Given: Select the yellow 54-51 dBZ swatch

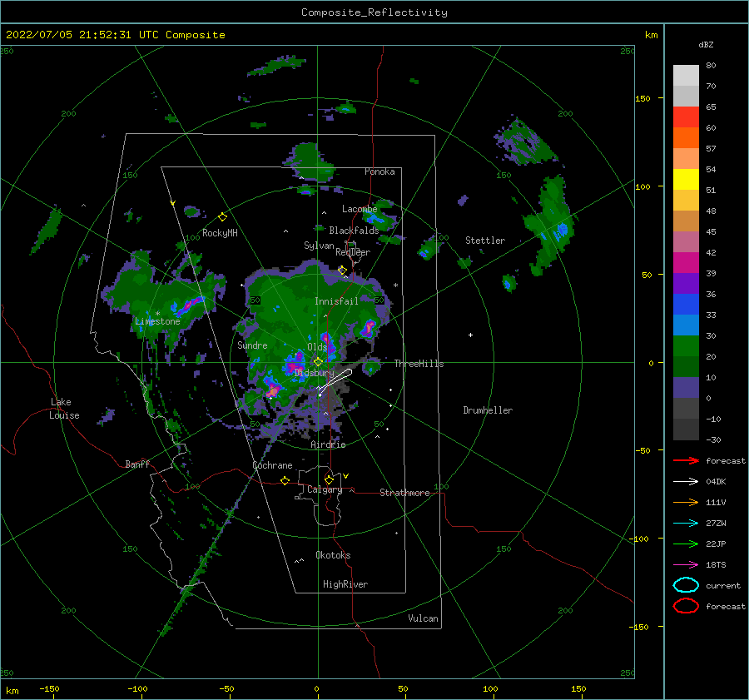Looking at the screenshot, I should (x=686, y=180).
